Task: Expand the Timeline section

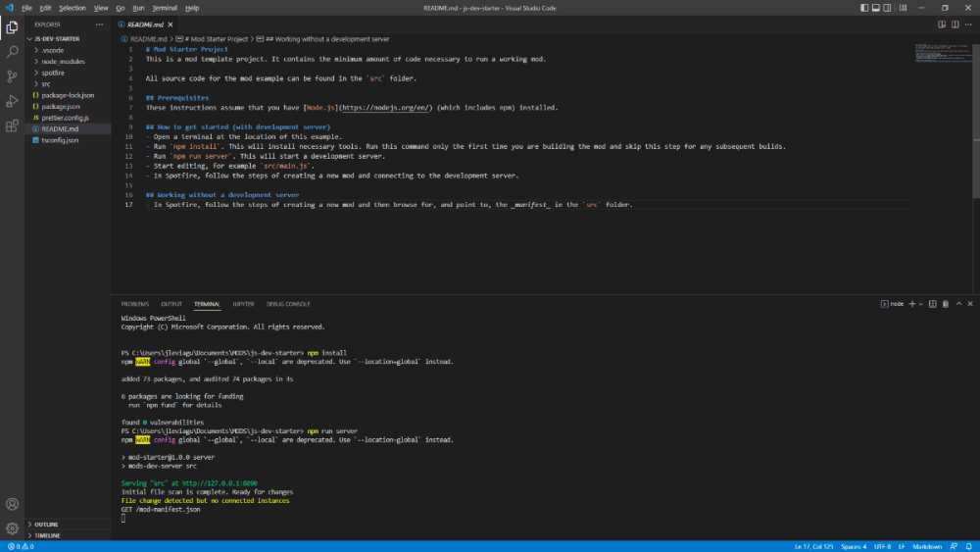Action: point(69,535)
